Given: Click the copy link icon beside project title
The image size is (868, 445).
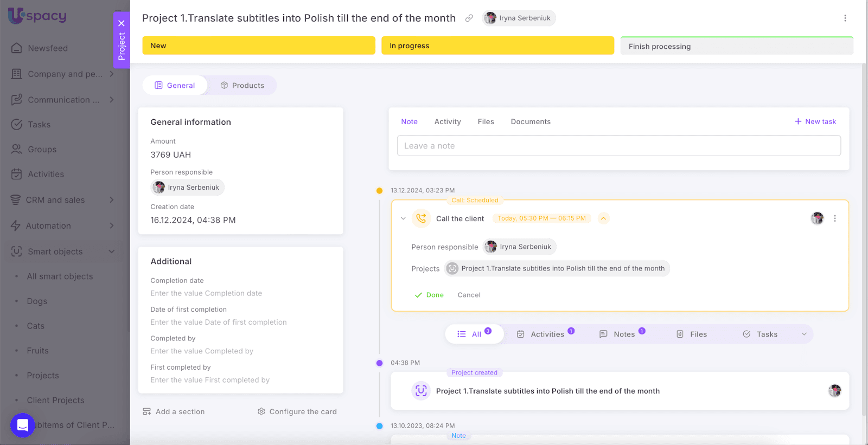Looking at the screenshot, I should click(x=469, y=18).
